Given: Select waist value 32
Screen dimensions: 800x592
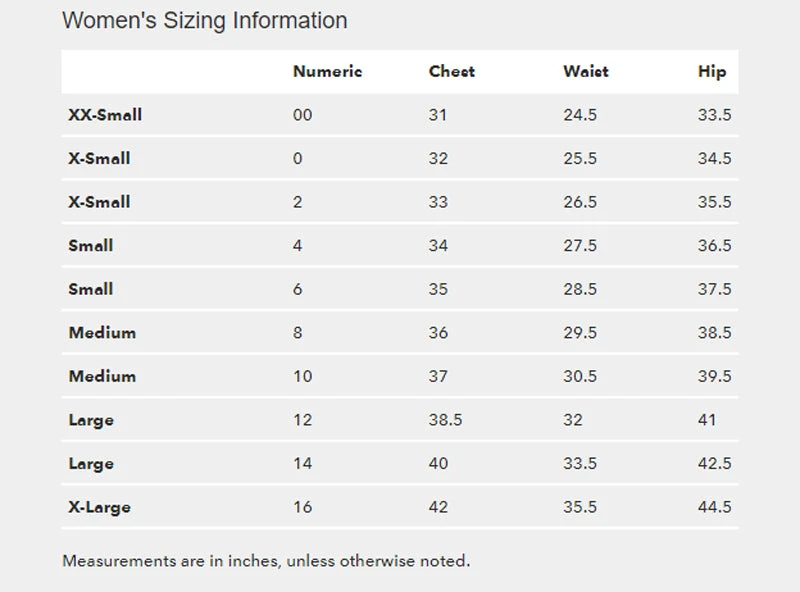Looking at the screenshot, I should pos(572,420).
